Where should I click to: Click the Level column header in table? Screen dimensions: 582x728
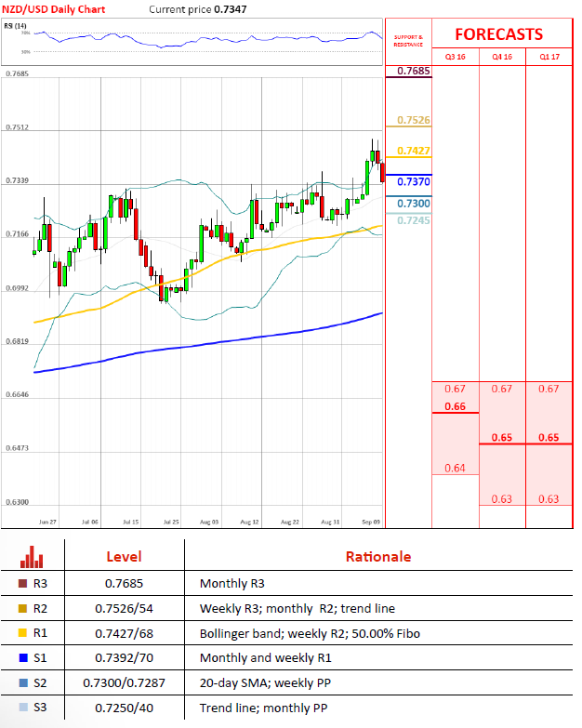(125, 557)
